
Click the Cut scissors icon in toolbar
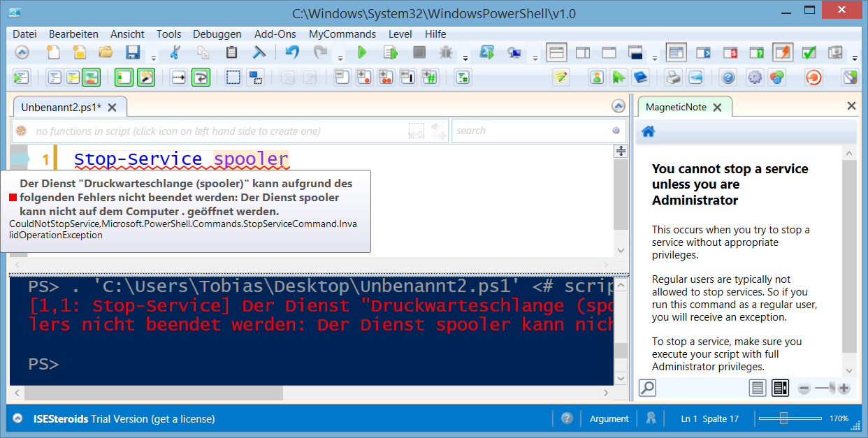pos(175,52)
